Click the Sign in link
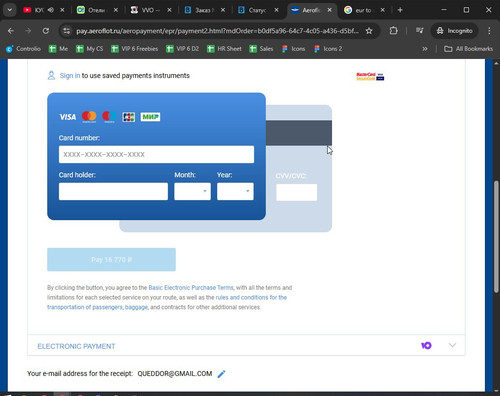The height and width of the screenshot is (396, 500). click(70, 76)
